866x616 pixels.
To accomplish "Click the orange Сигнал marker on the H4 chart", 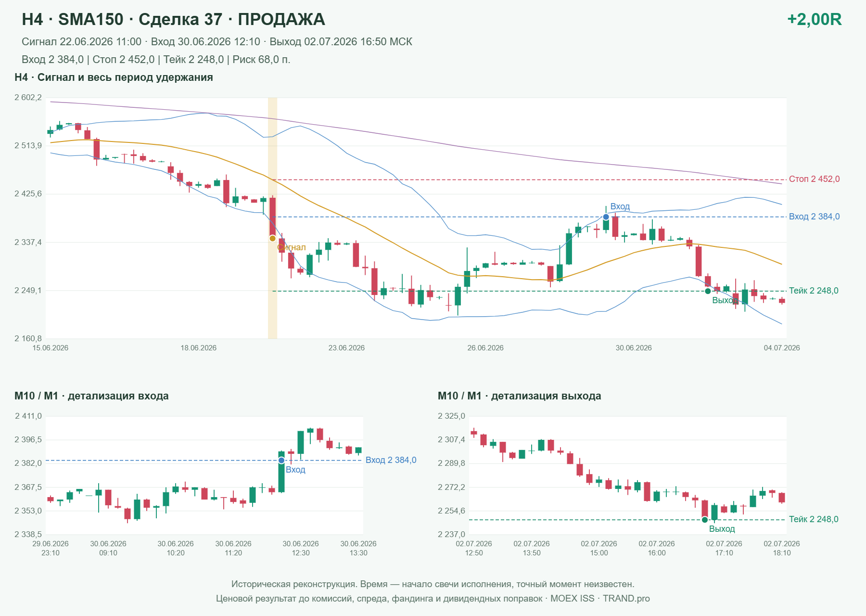I will pos(273,238).
